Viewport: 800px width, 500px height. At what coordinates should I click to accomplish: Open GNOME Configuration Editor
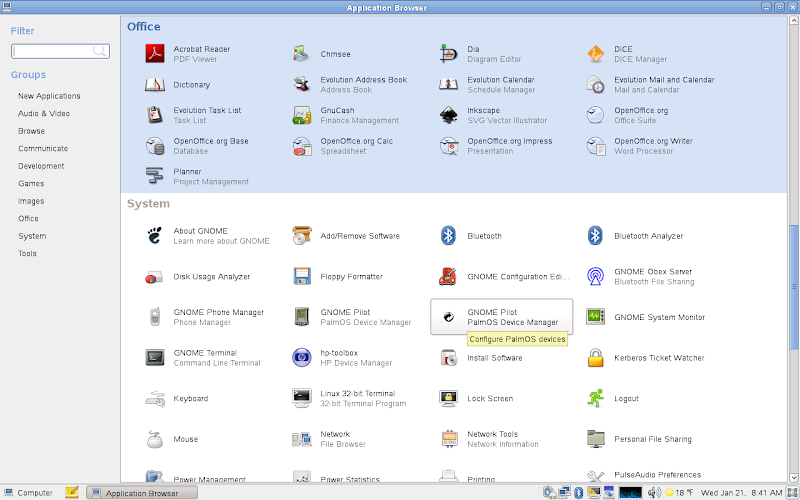point(504,277)
